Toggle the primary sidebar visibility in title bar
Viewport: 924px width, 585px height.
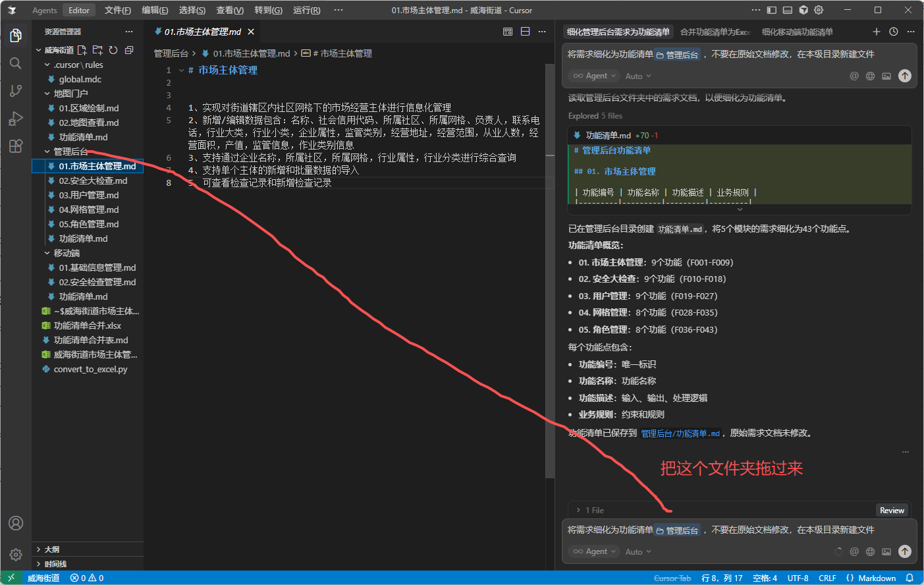[x=771, y=11]
